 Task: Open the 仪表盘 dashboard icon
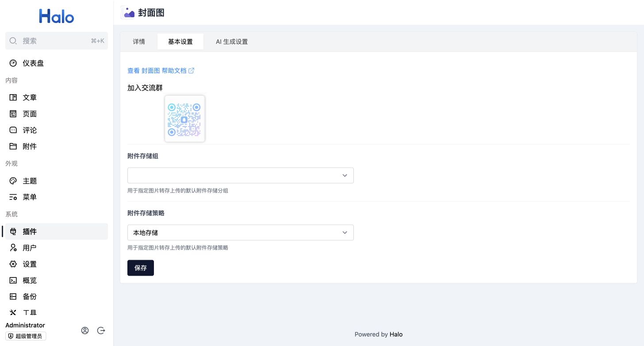[13, 63]
